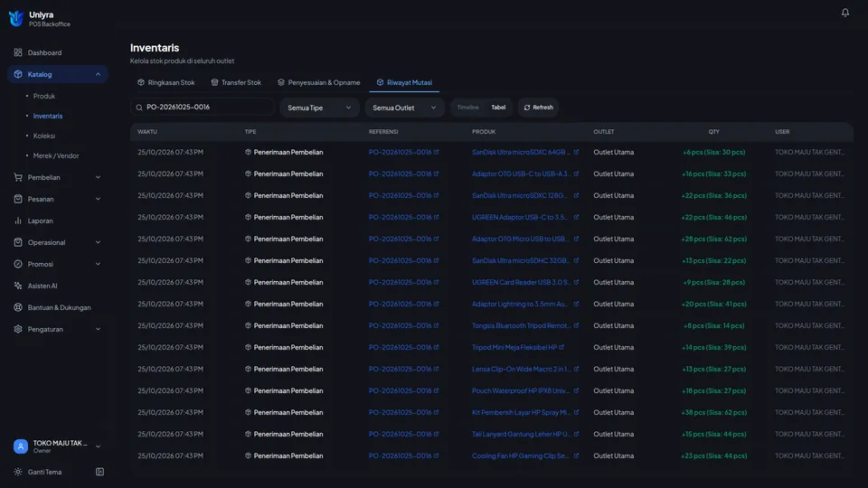
Task: Click the search field containing PO-20261025-0016
Action: (203, 108)
